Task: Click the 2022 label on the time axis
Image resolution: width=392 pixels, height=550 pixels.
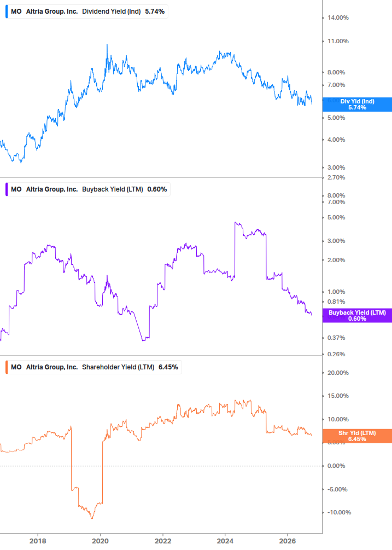Action: point(163,541)
